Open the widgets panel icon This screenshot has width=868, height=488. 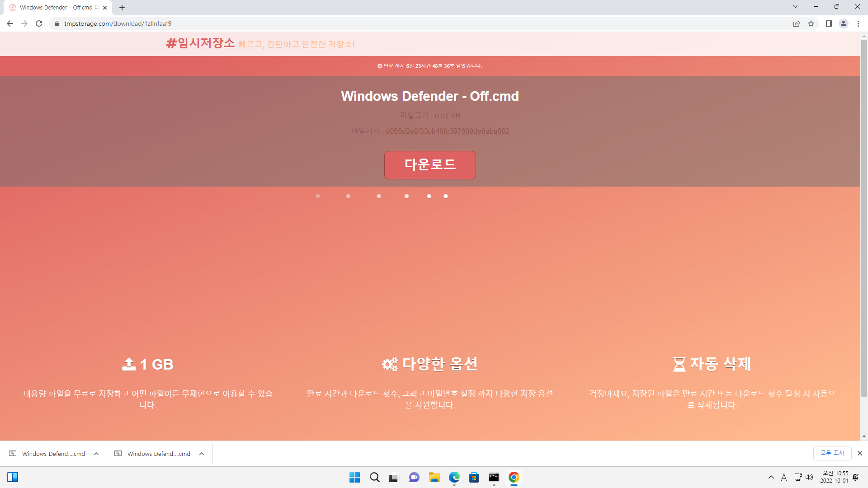[13, 477]
